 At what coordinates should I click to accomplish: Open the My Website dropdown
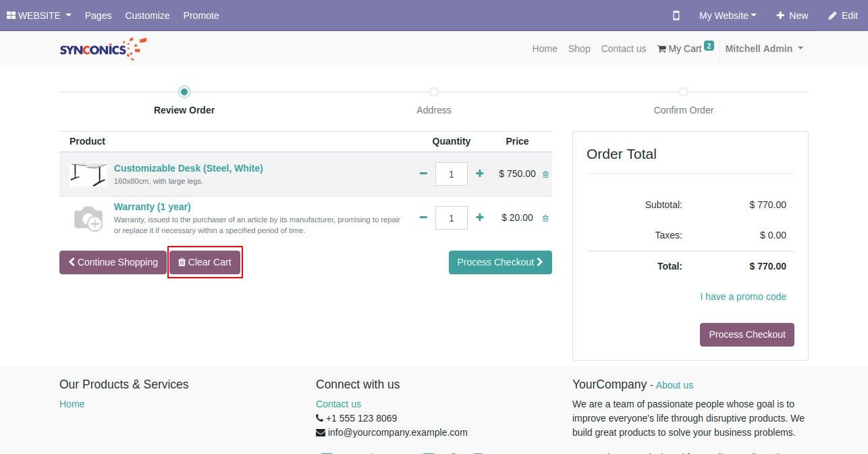[x=727, y=16]
